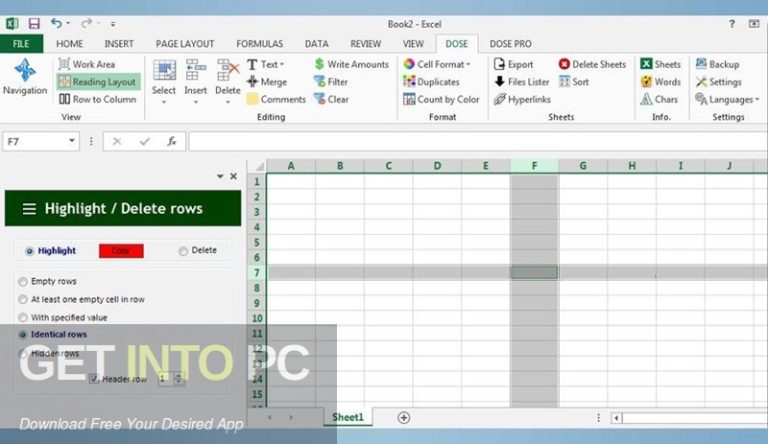Switch to the DATA tab
Viewport: 768px width, 444px height.
pos(316,44)
